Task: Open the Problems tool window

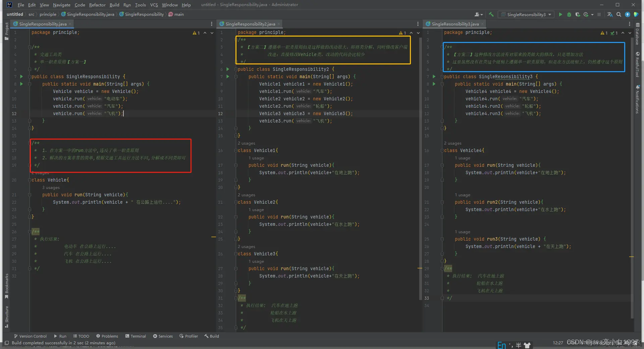Action: pos(107,336)
